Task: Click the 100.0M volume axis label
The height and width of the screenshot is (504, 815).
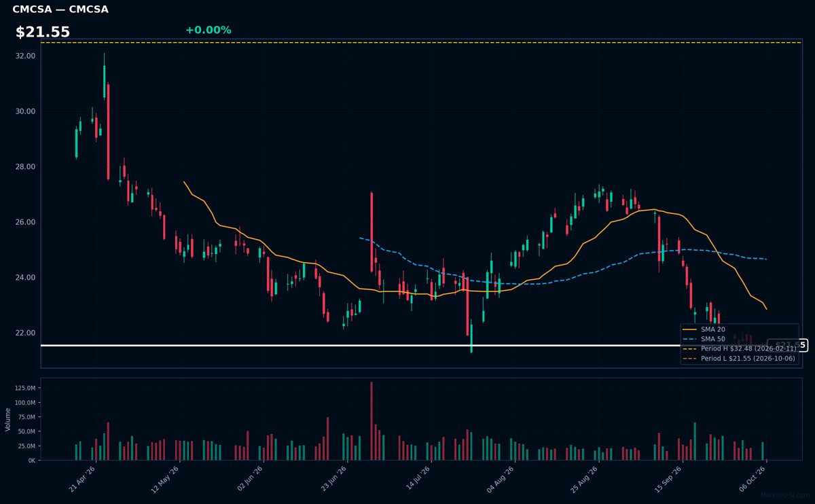Action: [24, 403]
